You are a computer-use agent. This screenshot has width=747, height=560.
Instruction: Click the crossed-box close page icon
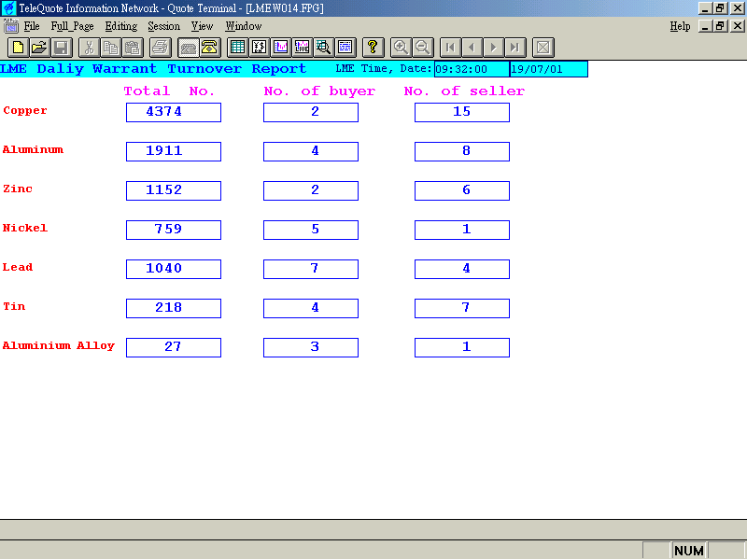tap(543, 48)
